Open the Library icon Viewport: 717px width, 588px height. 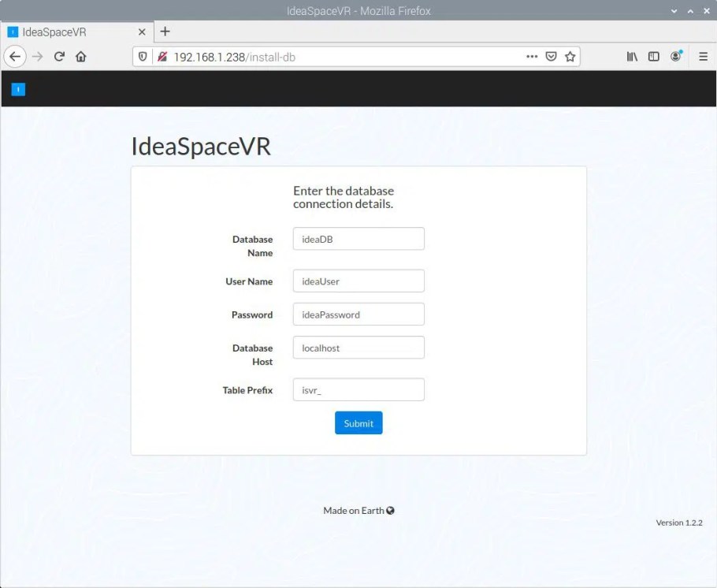pos(632,57)
